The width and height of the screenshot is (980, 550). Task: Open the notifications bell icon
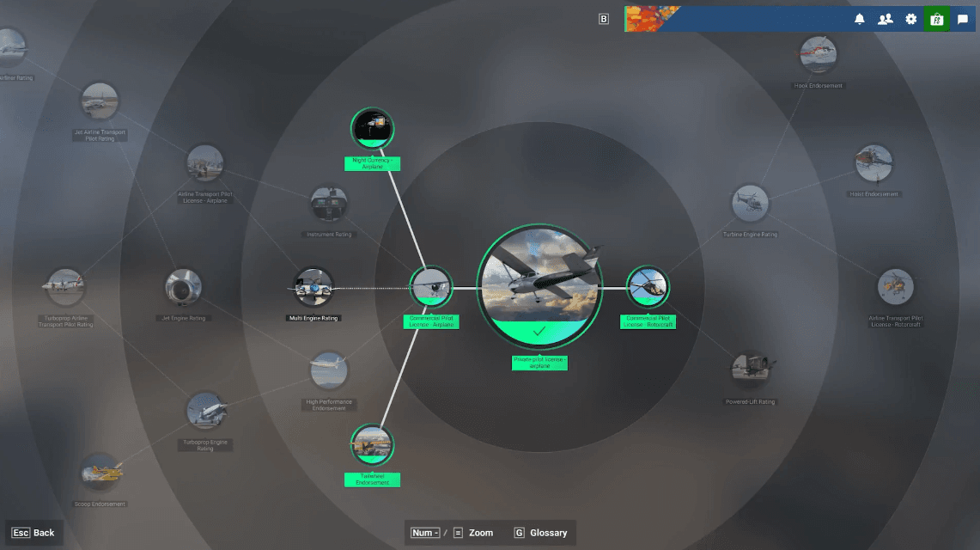coord(860,19)
